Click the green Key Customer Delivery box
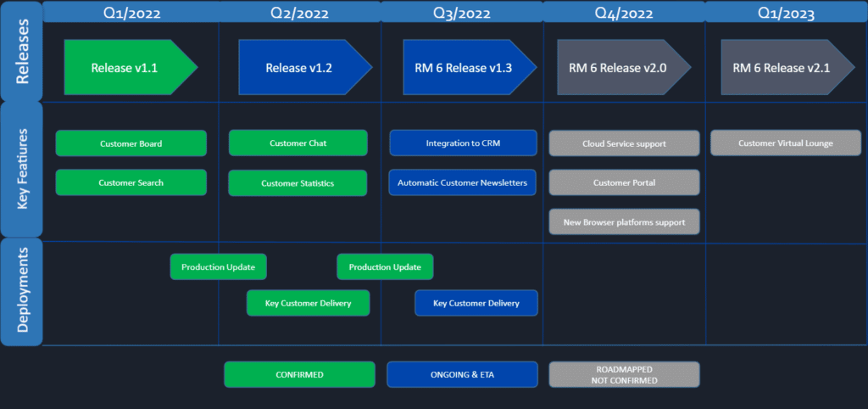 point(309,303)
